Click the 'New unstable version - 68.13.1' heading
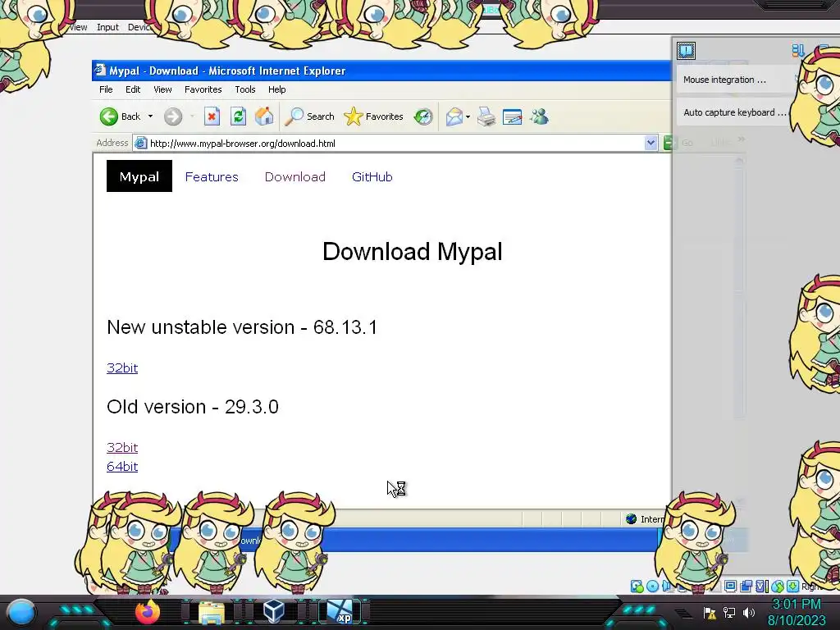This screenshot has width=840, height=630. (x=242, y=326)
